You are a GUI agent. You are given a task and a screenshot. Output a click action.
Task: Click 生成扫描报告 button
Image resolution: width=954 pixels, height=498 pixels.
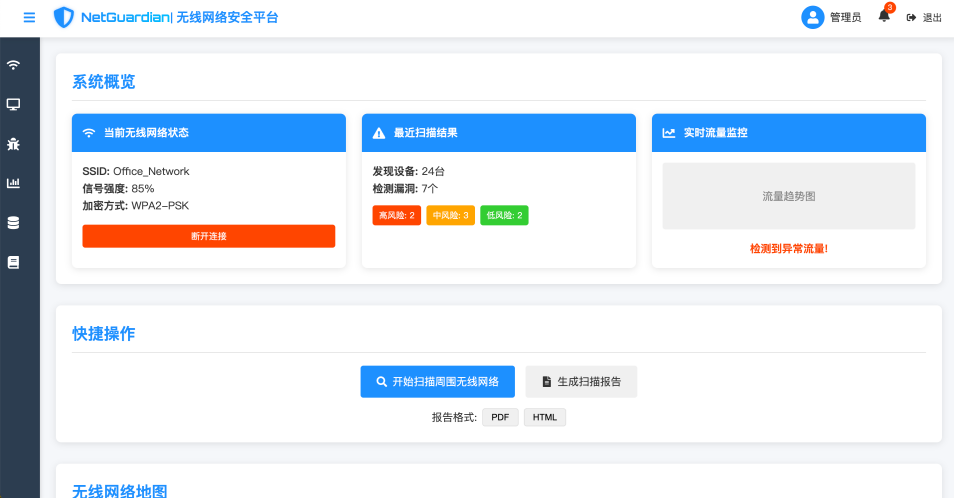[581, 382]
